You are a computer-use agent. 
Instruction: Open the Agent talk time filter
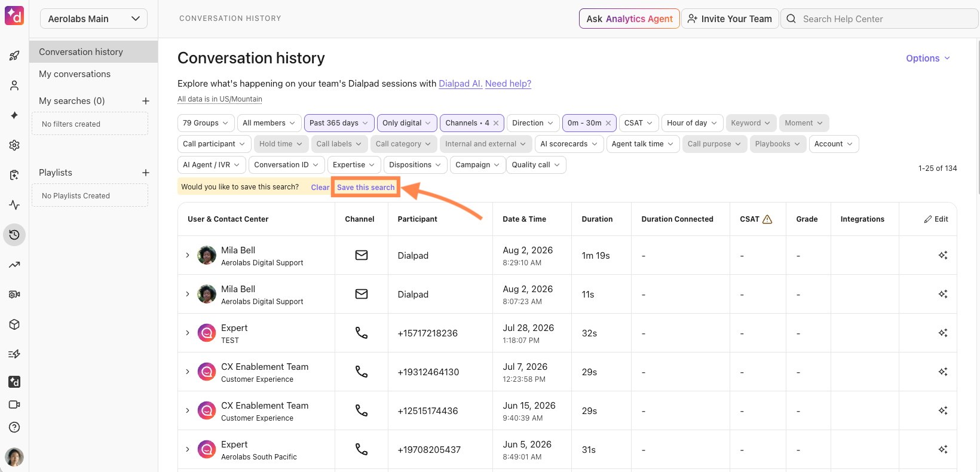pyautogui.click(x=643, y=144)
